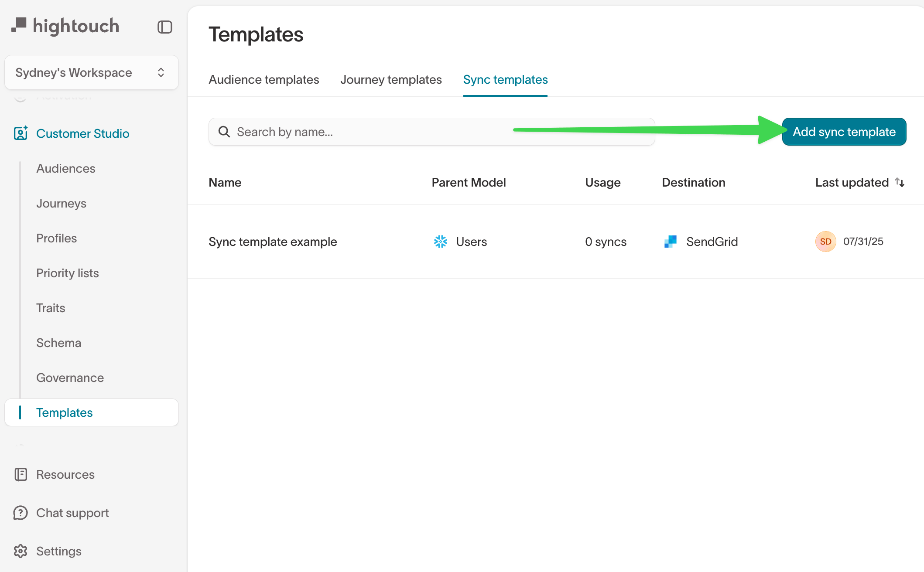Open Traits page
This screenshot has width=924, height=572.
pyautogui.click(x=51, y=308)
